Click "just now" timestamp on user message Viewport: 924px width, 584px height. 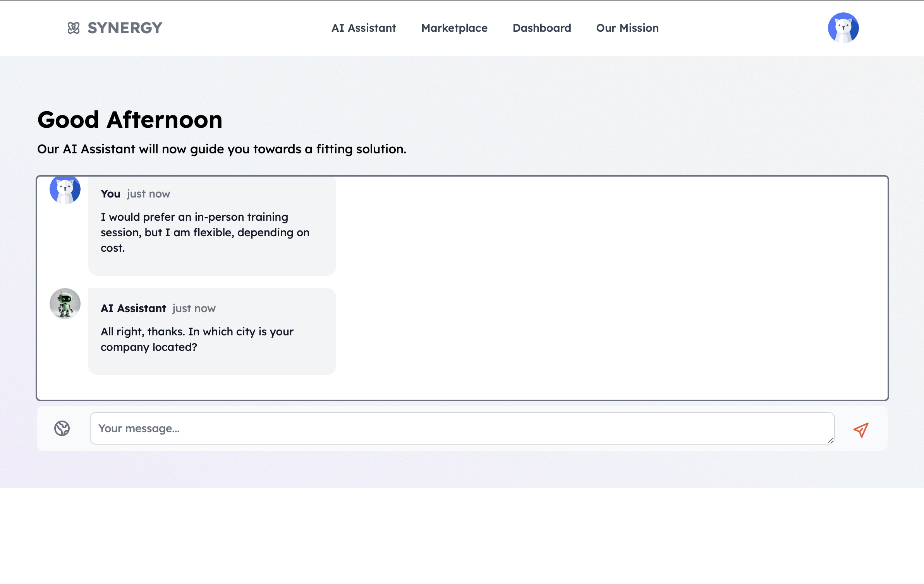(x=148, y=194)
